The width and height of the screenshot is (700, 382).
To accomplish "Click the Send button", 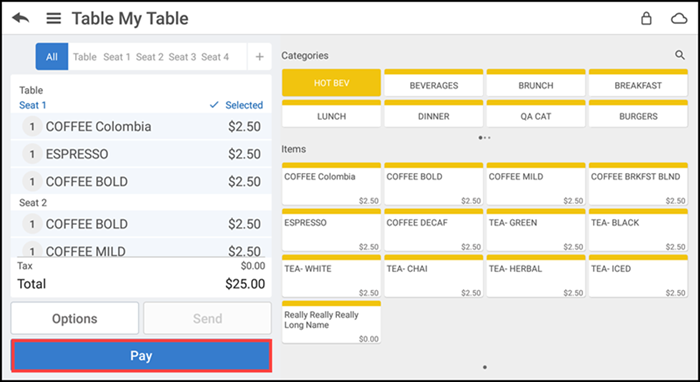I will [207, 318].
